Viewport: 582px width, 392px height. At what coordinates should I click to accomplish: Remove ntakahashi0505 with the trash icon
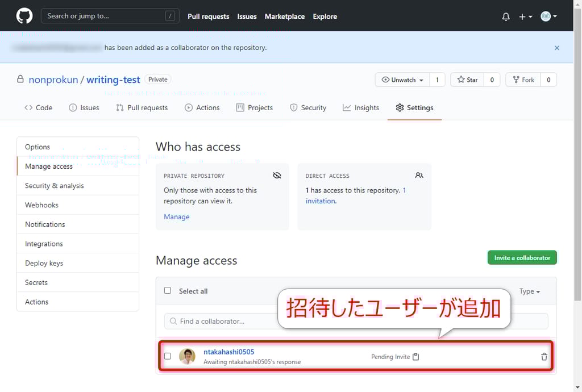[x=544, y=356]
